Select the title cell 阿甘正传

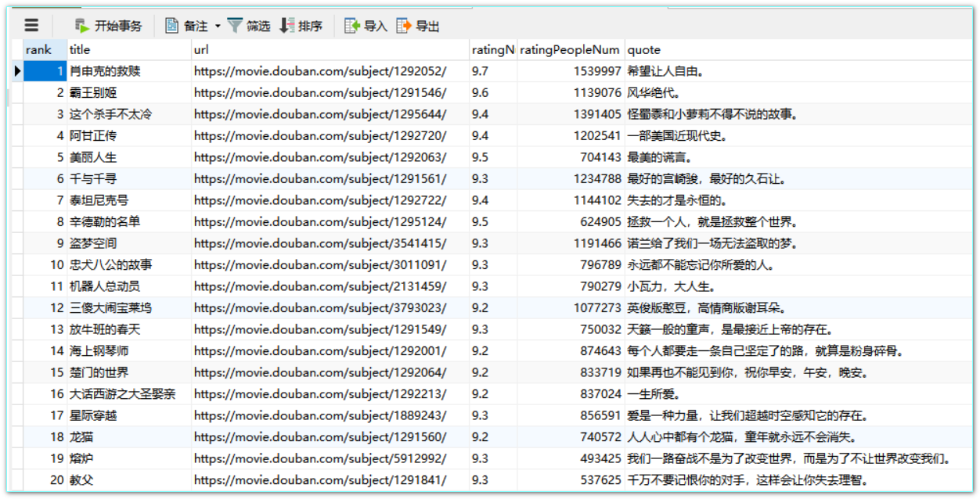click(129, 136)
